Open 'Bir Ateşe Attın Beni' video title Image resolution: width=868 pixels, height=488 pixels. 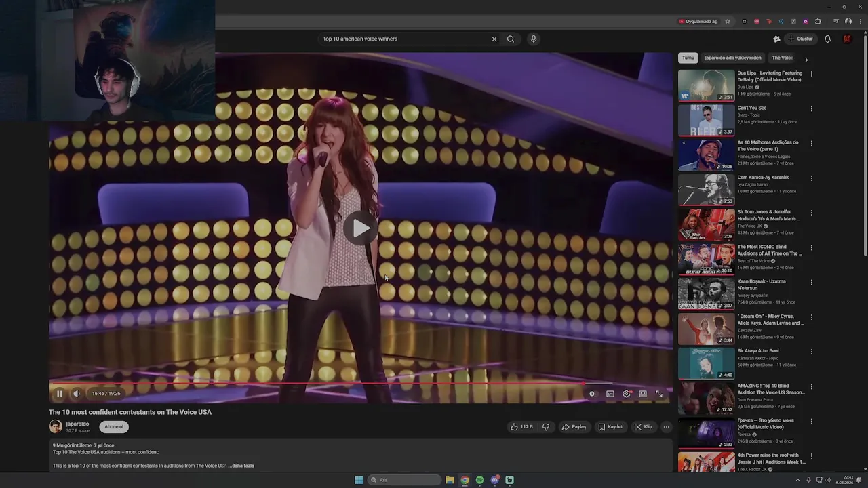click(x=758, y=351)
